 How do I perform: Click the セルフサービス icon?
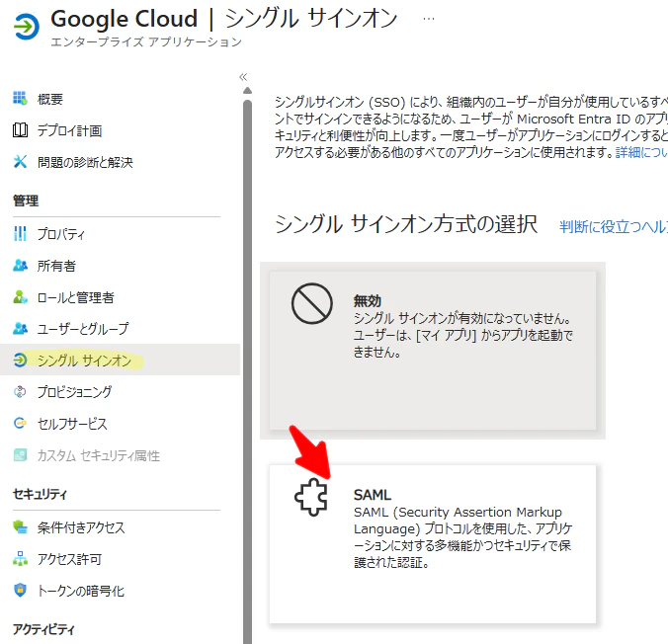coord(20,423)
